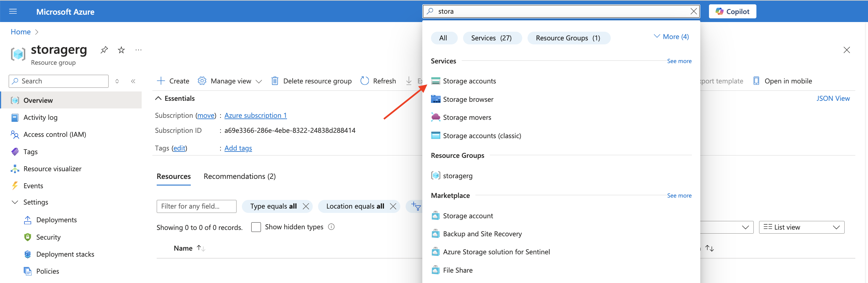Screen dimensions: 868x283
Task: Select Marketplace Storage account item
Action: pos(468,216)
